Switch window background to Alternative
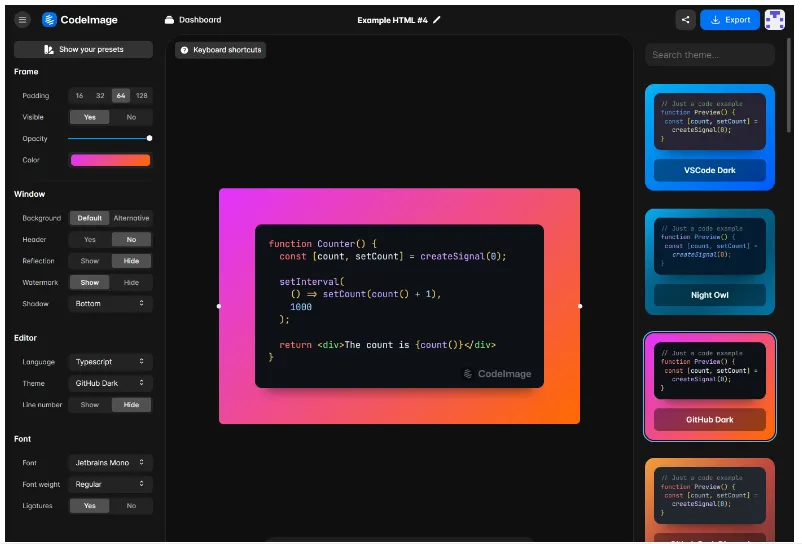Viewport: 802px width, 544px height. tap(131, 218)
